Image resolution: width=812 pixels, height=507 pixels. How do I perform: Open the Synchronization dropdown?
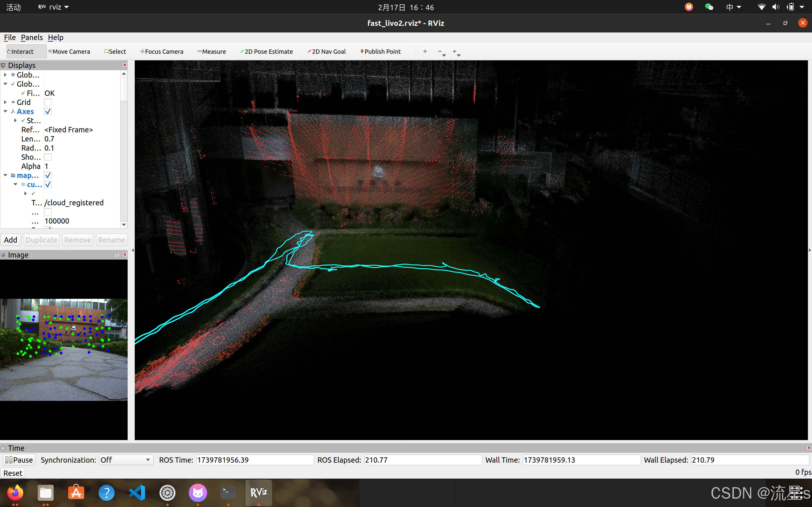126,460
